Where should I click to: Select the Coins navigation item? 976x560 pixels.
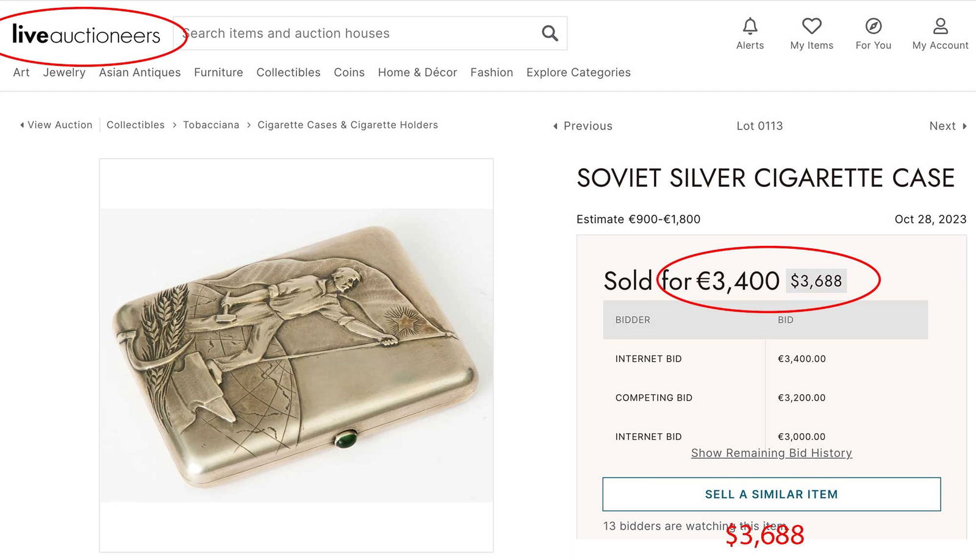pos(349,73)
